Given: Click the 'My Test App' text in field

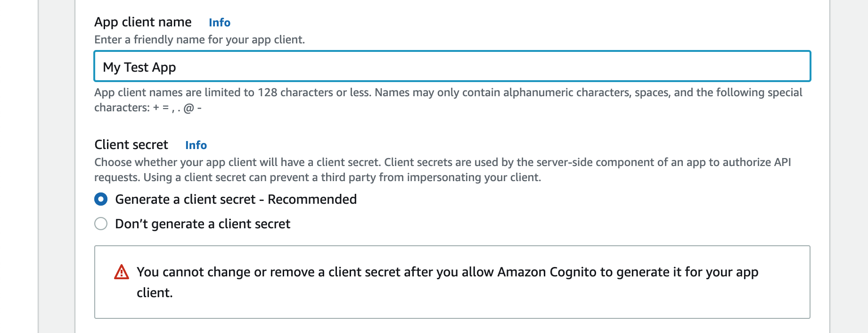Looking at the screenshot, I should (139, 67).
